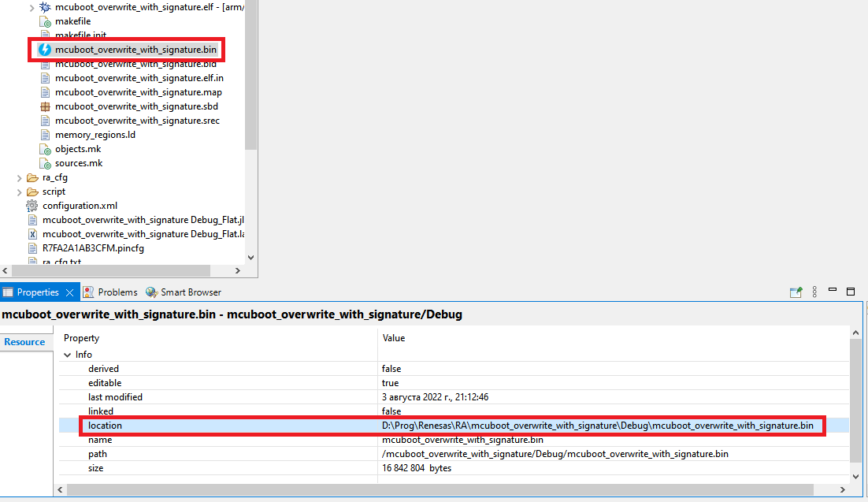Expand the script folder
This screenshot has height=502, width=868.
[x=17, y=191]
